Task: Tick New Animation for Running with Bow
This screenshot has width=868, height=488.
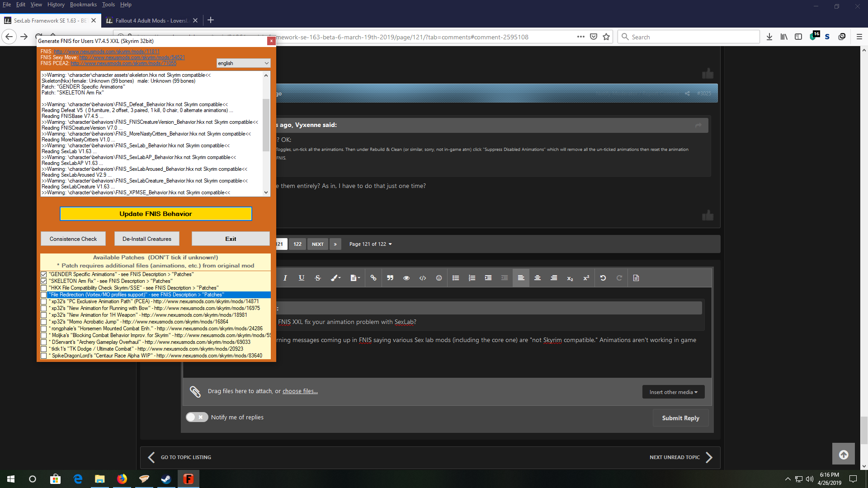Action: click(44, 308)
